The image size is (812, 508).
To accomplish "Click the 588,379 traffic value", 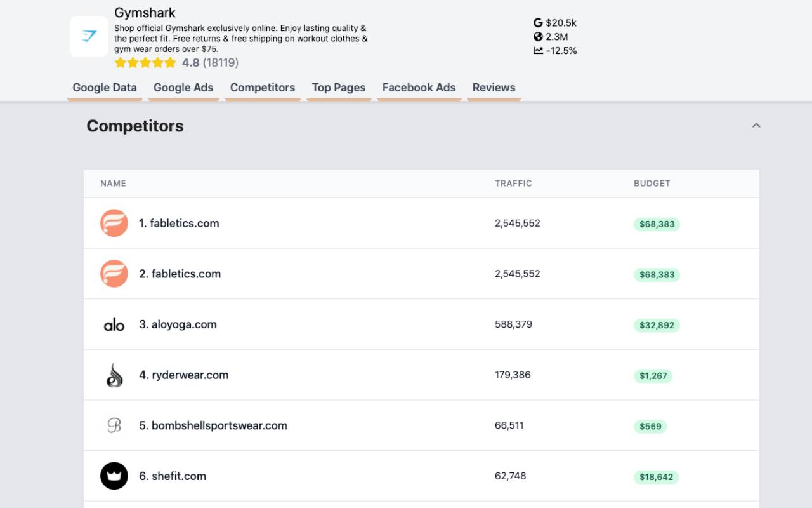I will click(x=513, y=324).
